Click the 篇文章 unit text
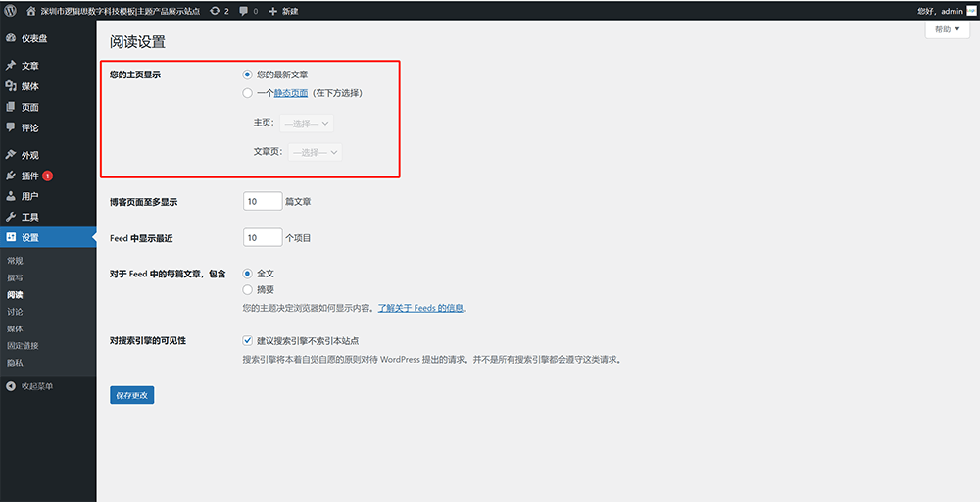 [298, 201]
